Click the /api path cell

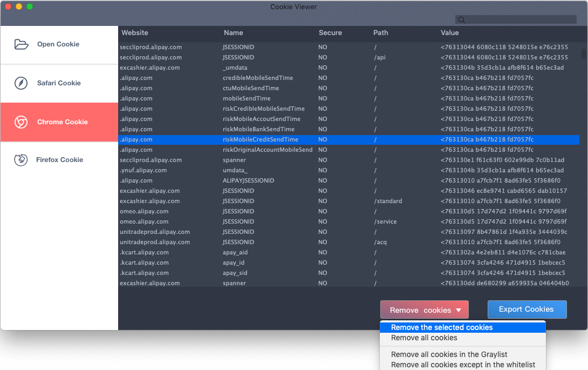tap(379, 57)
